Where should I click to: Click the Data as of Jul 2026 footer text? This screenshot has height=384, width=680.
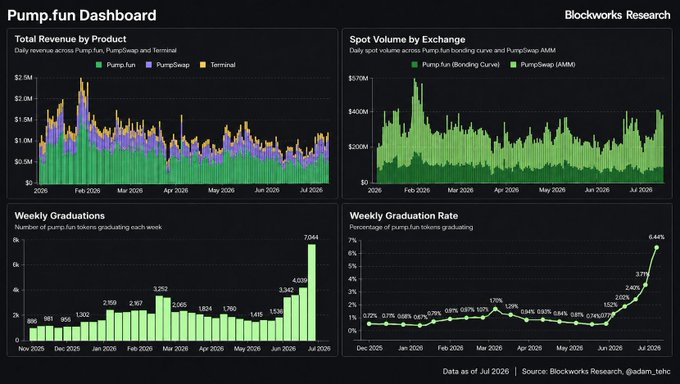coord(476,371)
